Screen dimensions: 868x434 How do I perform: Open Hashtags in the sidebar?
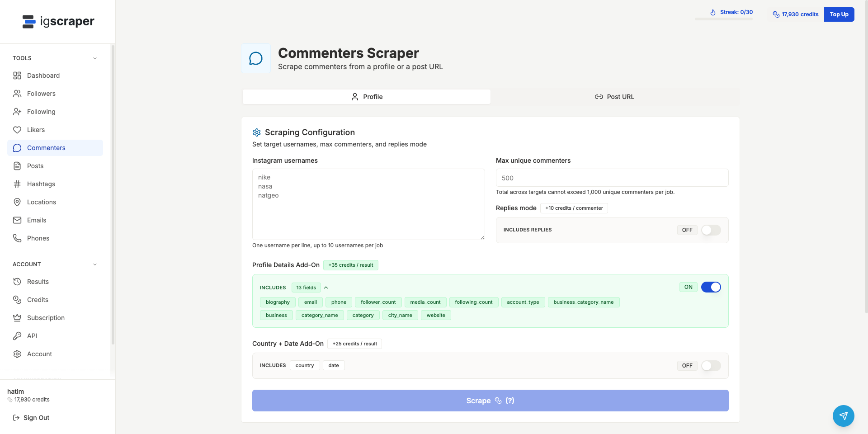click(x=55, y=184)
